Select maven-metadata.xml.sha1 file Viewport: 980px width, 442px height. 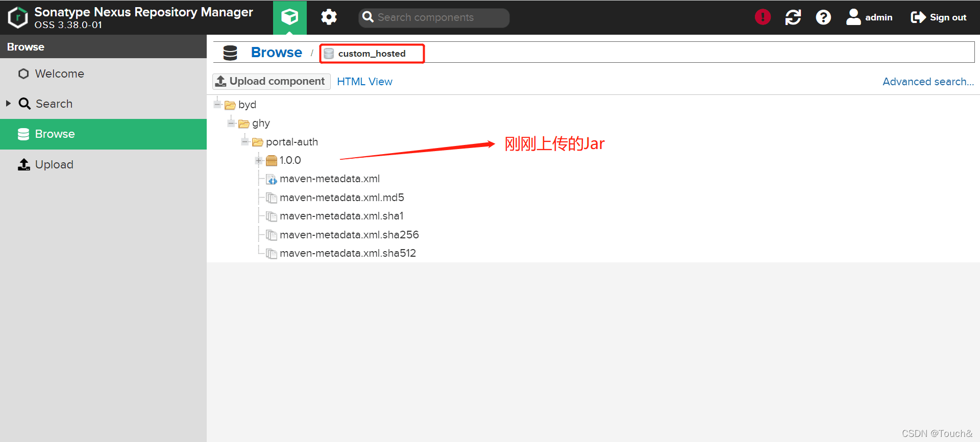point(341,216)
